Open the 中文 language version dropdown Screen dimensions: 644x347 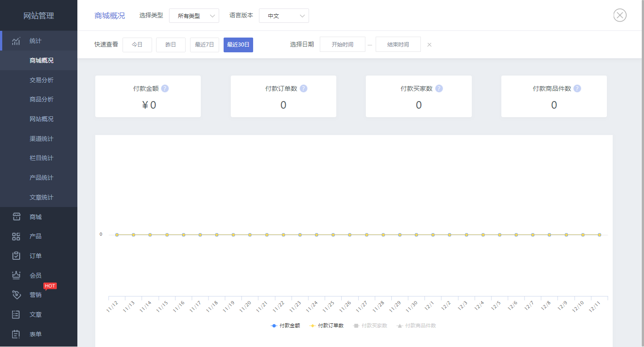[284, 16]
